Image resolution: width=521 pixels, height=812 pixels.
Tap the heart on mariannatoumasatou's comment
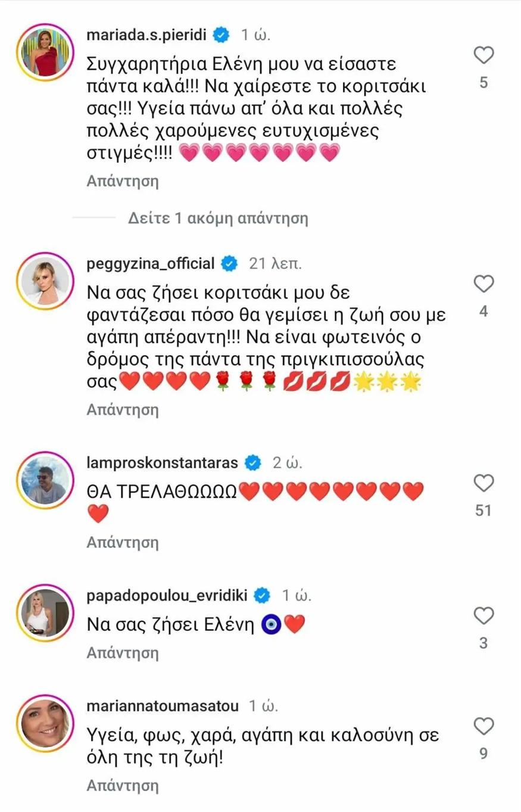(x=483, y=726)
